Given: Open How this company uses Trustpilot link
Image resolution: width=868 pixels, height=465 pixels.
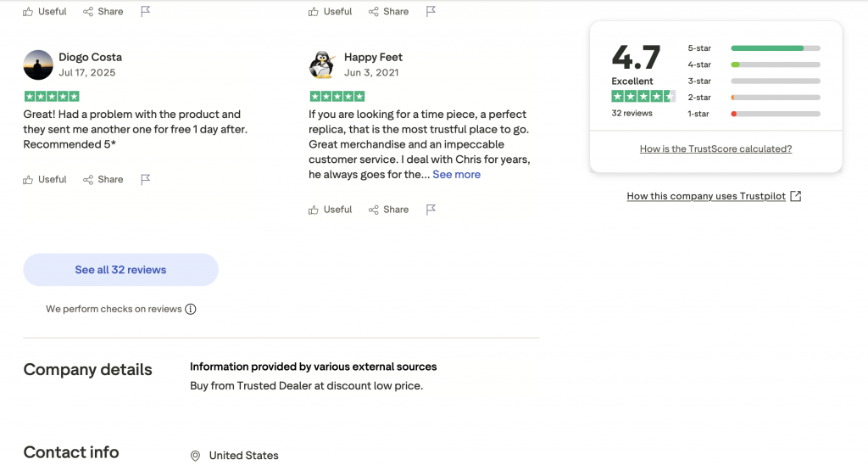Looking at the screenshot, I should pyautogui.click(x=706, y=196).
